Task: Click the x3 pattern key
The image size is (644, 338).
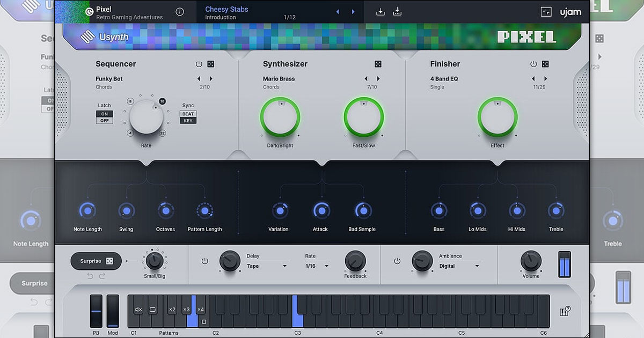Action: click(x=186, y=310)
